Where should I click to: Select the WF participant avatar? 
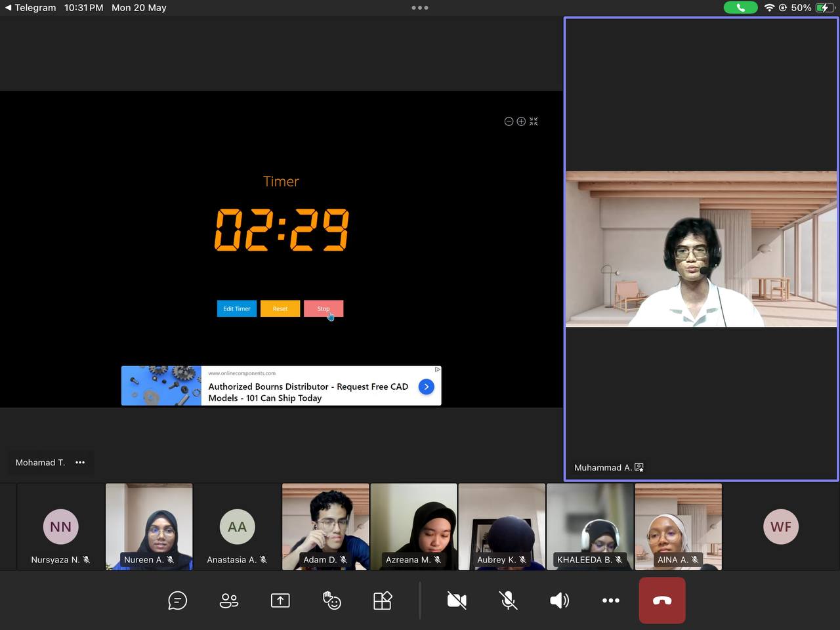click(781, 527)
